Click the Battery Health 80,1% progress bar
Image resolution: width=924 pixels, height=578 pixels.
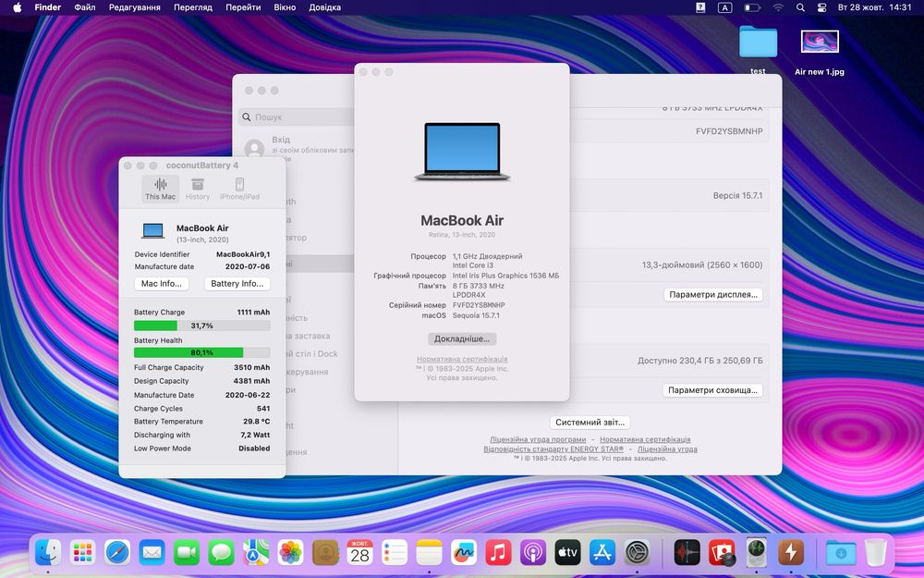pyautogui.click(x=202, y=352)
